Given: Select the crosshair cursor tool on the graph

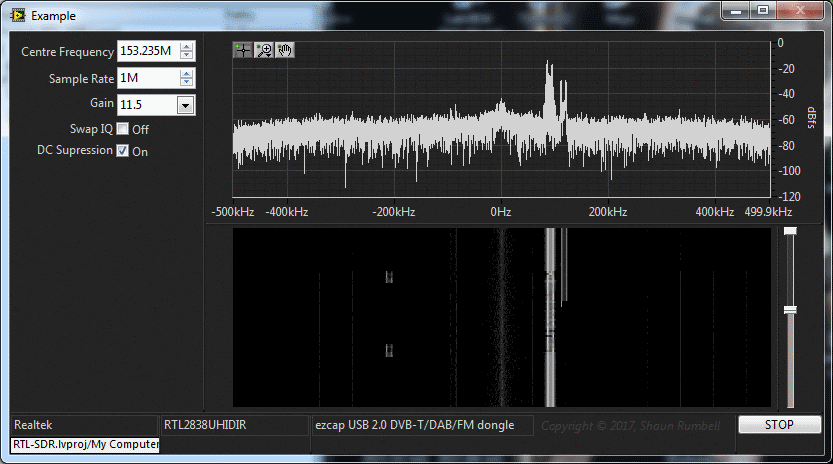Looking at the screenshot, I should tap(243, 50).
